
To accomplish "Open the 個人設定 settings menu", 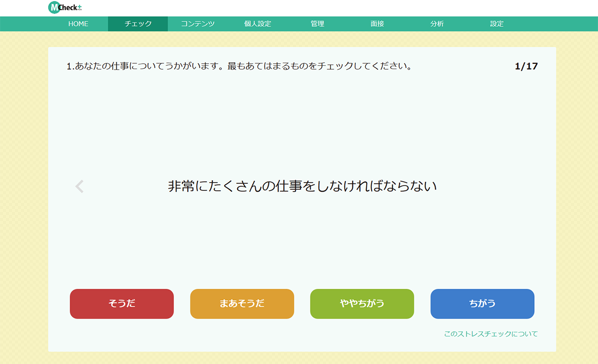I will (258, 23).
